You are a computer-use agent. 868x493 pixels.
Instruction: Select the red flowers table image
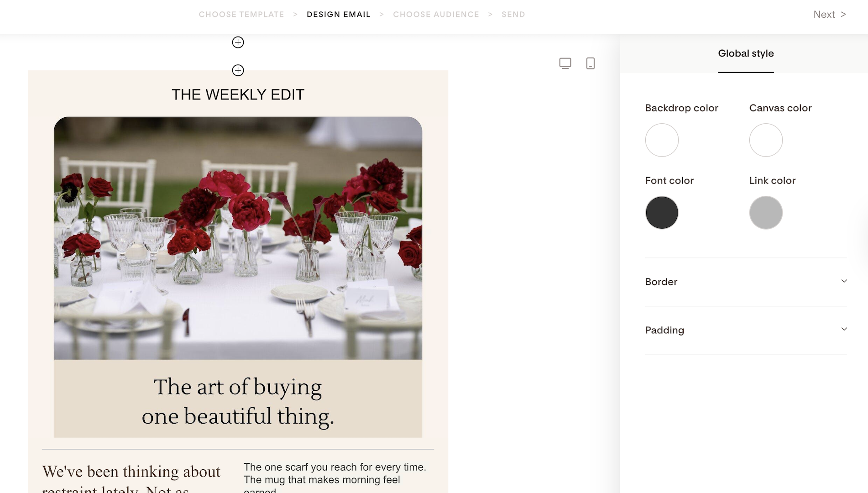238,238
